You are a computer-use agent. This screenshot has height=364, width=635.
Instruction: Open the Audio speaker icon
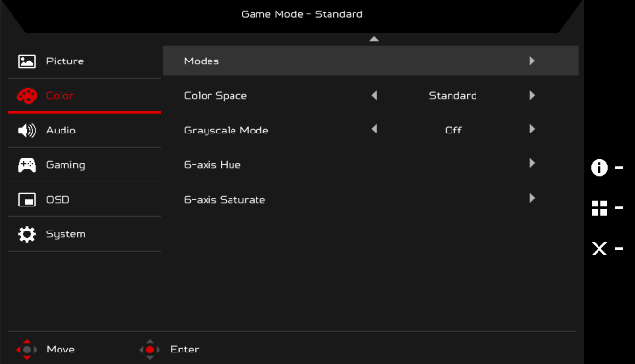(x=27, y=131)
